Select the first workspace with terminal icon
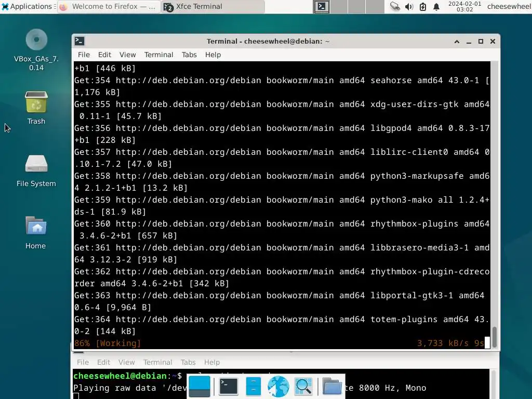This screenshot has width=532, height=399. [x=321, y=6]
